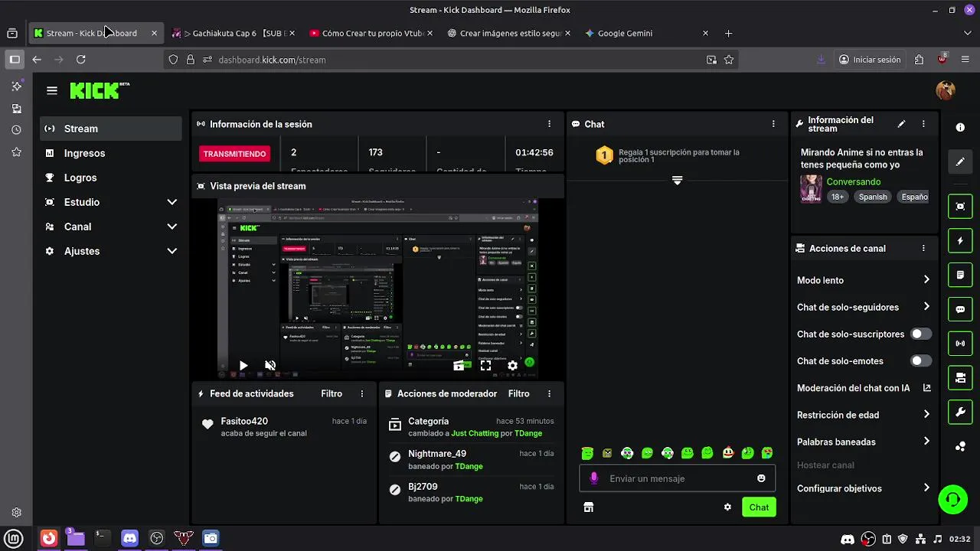Screen dimensions: 980x551
Task: Edit stream info with header pencil icon
Action: 901,124
